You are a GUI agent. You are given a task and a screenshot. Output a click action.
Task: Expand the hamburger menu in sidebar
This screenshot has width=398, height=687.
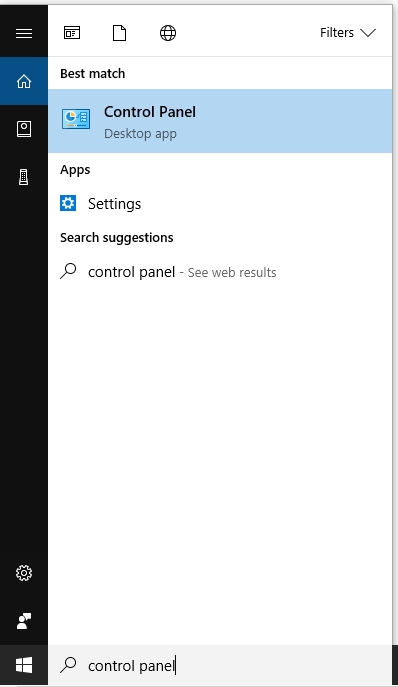(x=24, y=33)
